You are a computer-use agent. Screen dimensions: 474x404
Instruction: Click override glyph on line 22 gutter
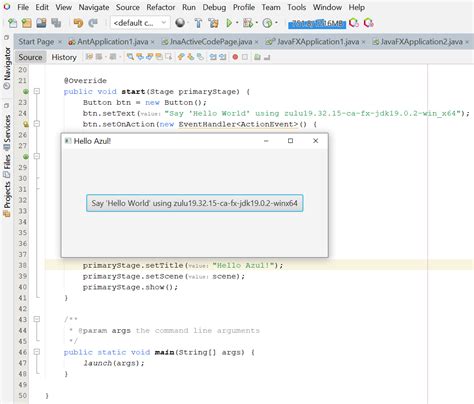pos(26,91)
